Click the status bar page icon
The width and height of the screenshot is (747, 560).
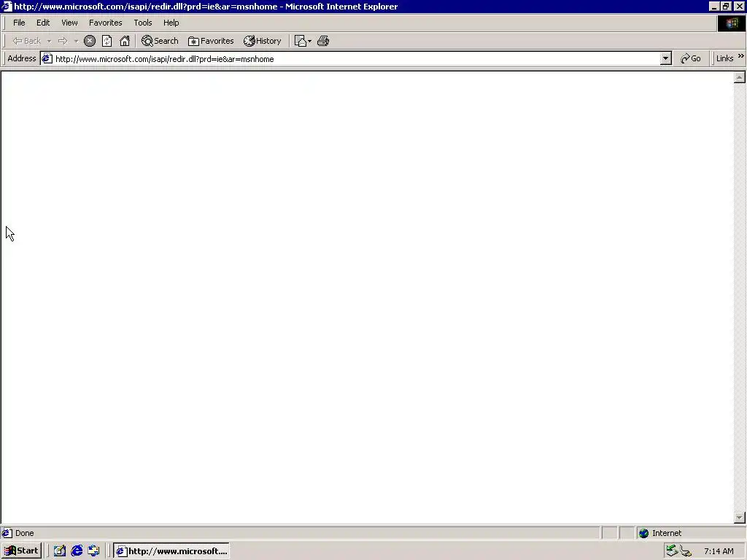tap(7, 533)
